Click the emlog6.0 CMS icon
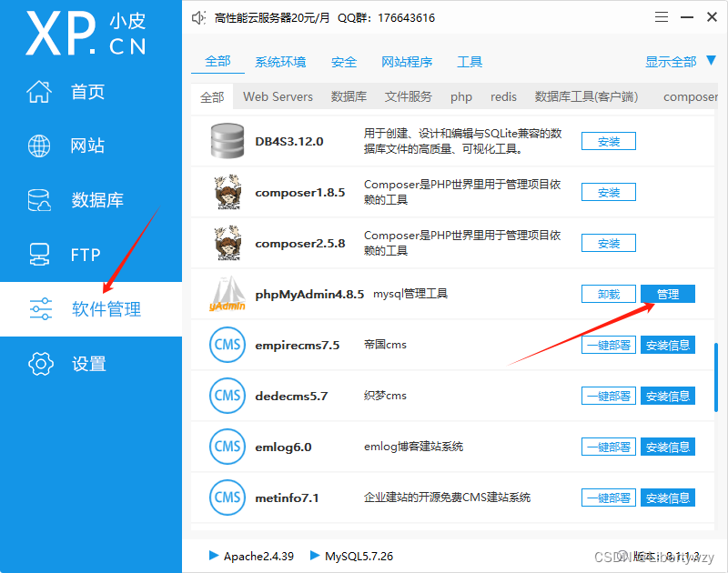Viewport: 728px width, 573px height. pyautogui.click(x=227, y=447)
